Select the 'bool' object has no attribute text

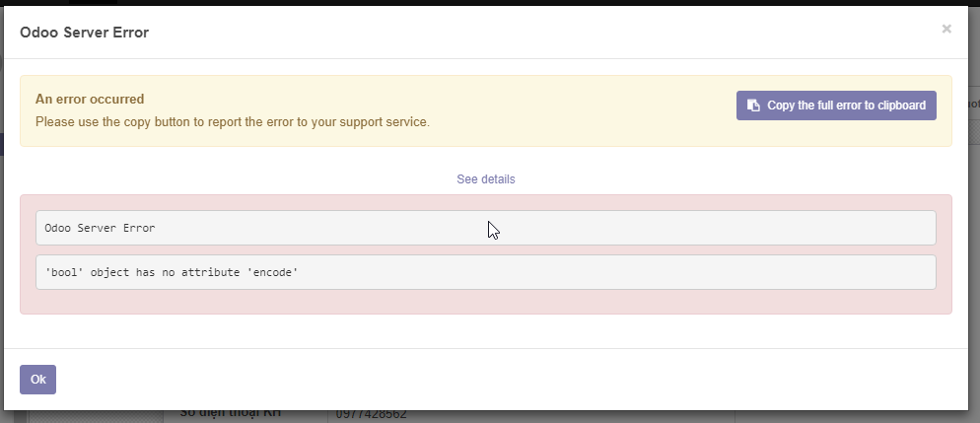172,272
